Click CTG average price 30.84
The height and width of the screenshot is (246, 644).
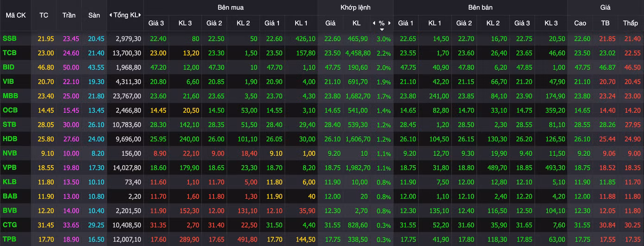(607, 225)
